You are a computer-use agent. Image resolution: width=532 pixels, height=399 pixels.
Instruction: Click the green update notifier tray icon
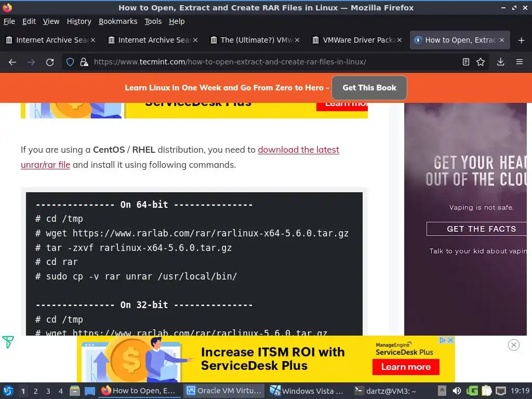pyautogui.click(x=472, y=391)
